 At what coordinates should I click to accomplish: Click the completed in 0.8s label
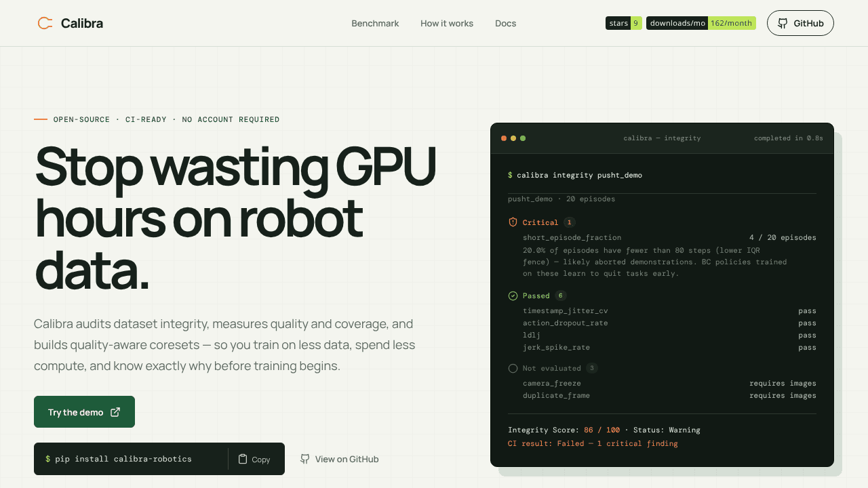click(789, 138)
